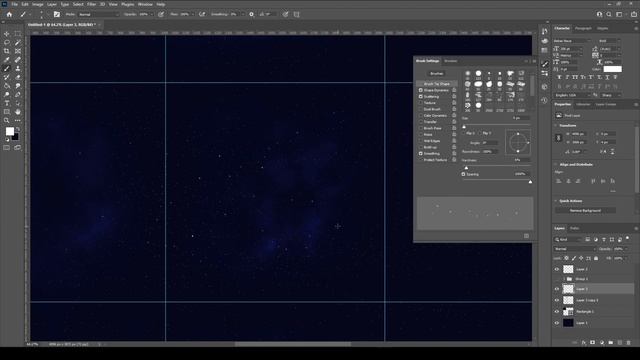This screenshot has height=360, width=640.
Task: Switch to the Paths tab
Action: click(x=575, y=229)
